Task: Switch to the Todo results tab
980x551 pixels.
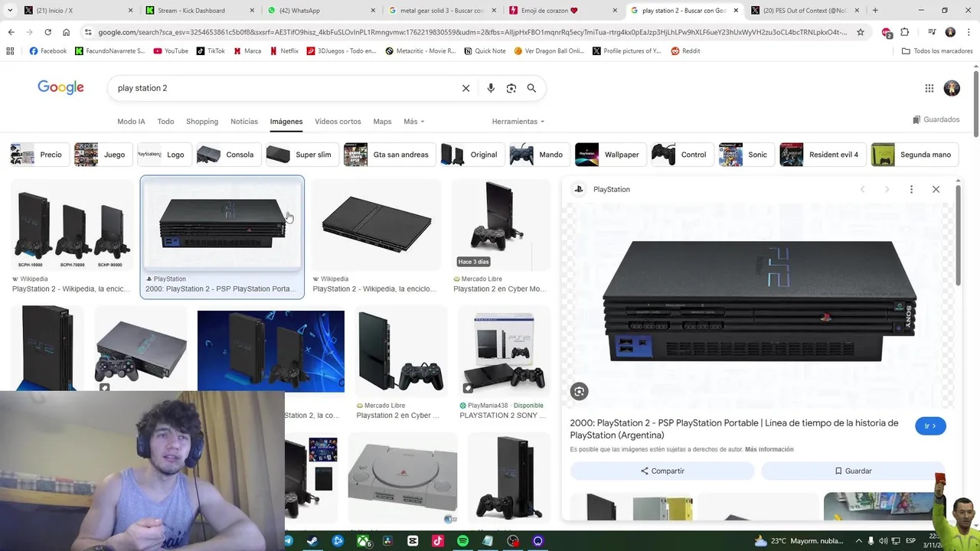Action: click(165, 122)
